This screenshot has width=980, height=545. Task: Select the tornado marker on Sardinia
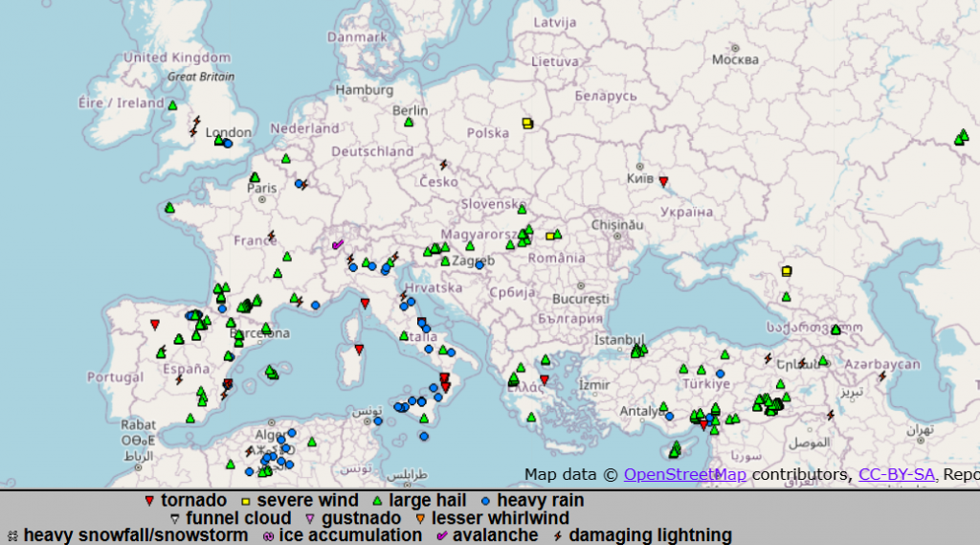pos(359,349)
